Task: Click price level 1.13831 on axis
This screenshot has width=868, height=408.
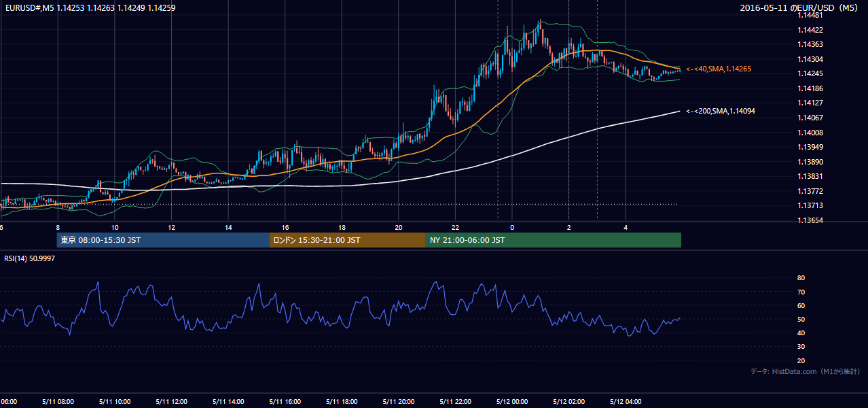Action: click(810, 176)
